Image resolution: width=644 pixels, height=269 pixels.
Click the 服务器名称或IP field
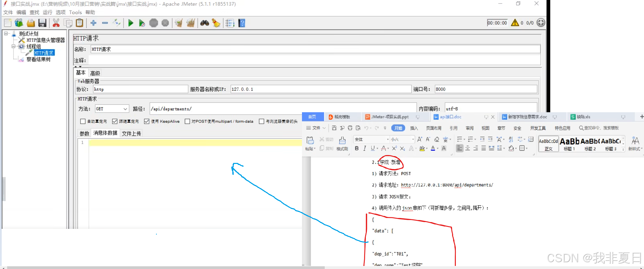point(321,89)
